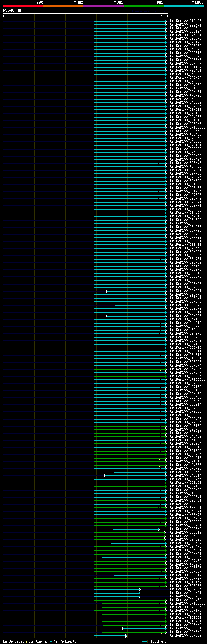Click hit UniRef100_B3VDR8
Screen dimensions: 207x644
coord(186,56)
